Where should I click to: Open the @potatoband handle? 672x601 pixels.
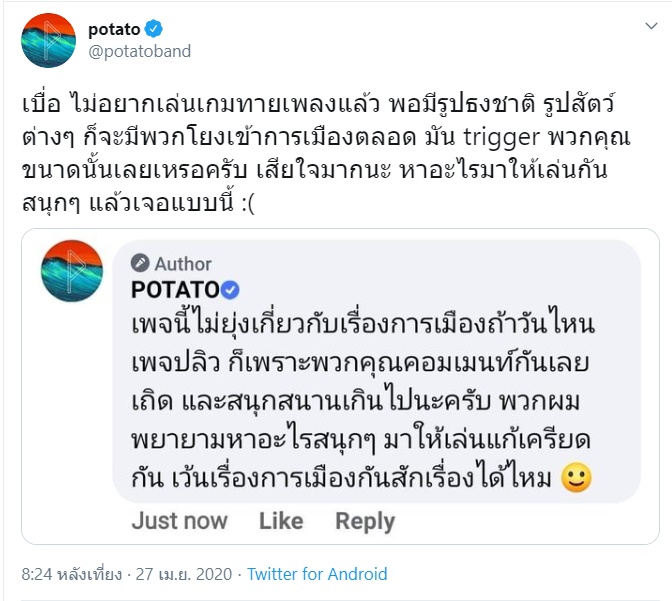pyautogui.click(x=139, y=51)
